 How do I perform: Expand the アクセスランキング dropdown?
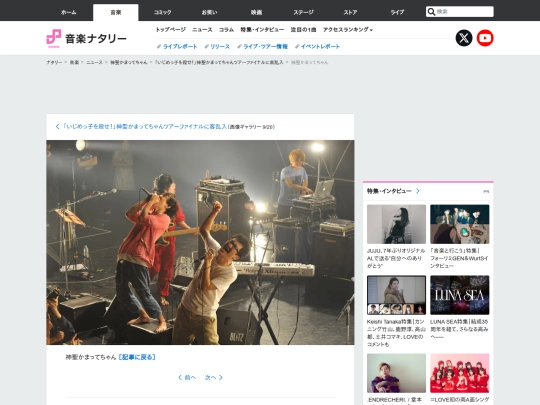[x=348, y=30]
